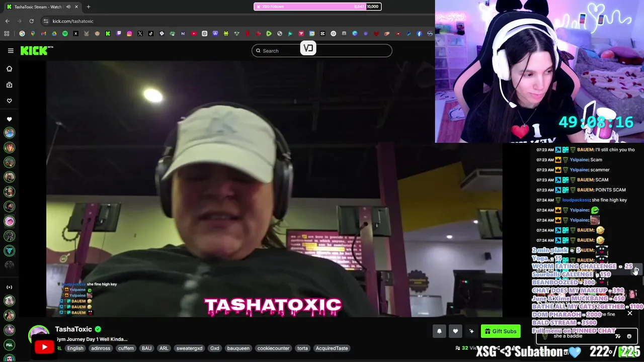The image size is (644, 362).
Task: Open the pink avatar channel in sidebar
Action: click(x=9, y=221)
